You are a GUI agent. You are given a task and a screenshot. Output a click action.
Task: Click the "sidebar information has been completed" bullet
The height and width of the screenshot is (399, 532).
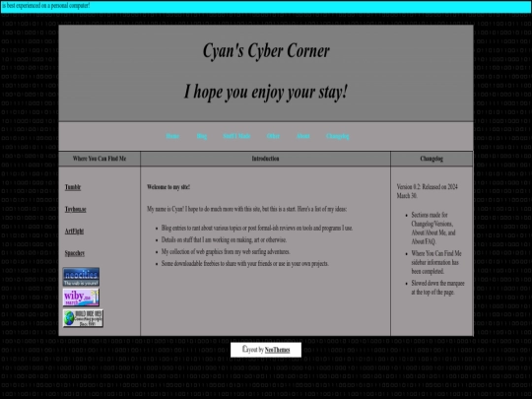[x=436, y=262]
